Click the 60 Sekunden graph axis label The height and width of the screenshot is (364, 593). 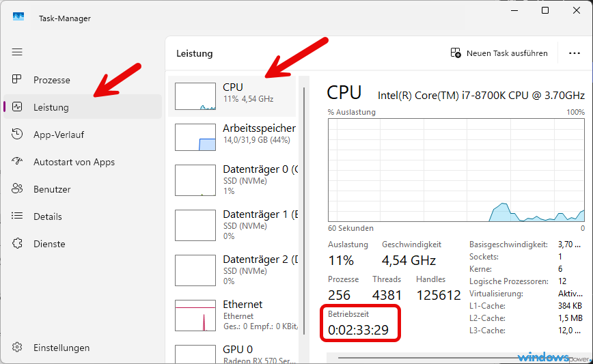(x=350, y=228)
